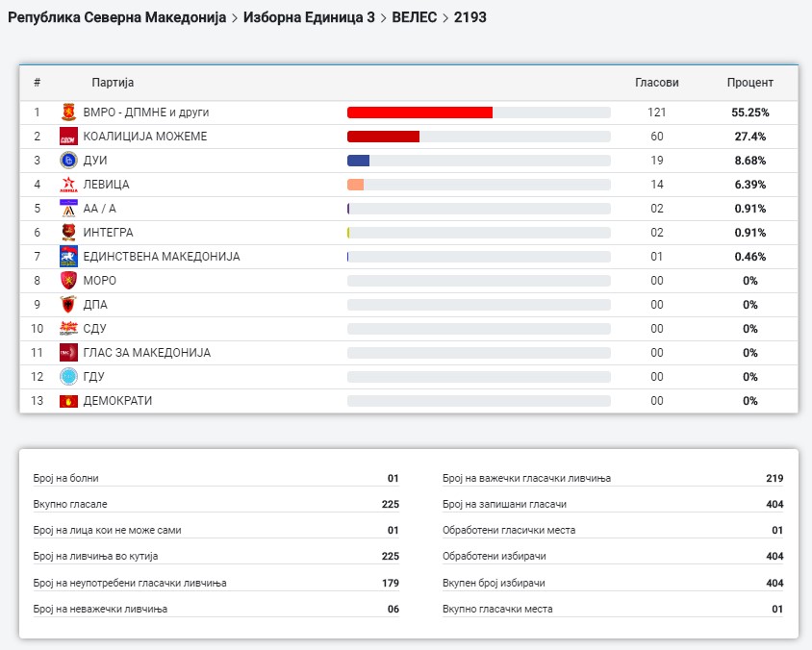
Task: Click breadcrumb item 2193
Action: pyautogui.click(x=469, y=17)
